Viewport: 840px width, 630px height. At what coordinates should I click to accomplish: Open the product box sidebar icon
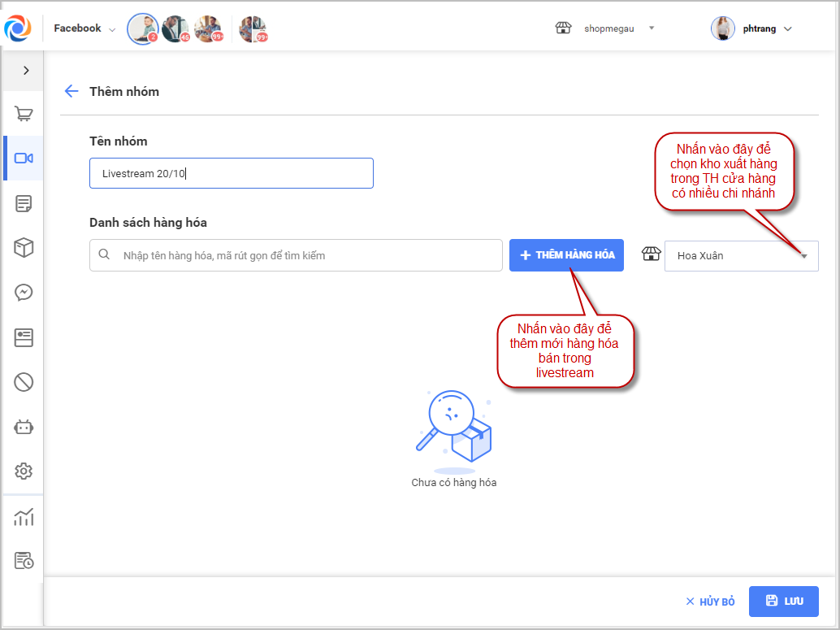click(x=24, y=248)
